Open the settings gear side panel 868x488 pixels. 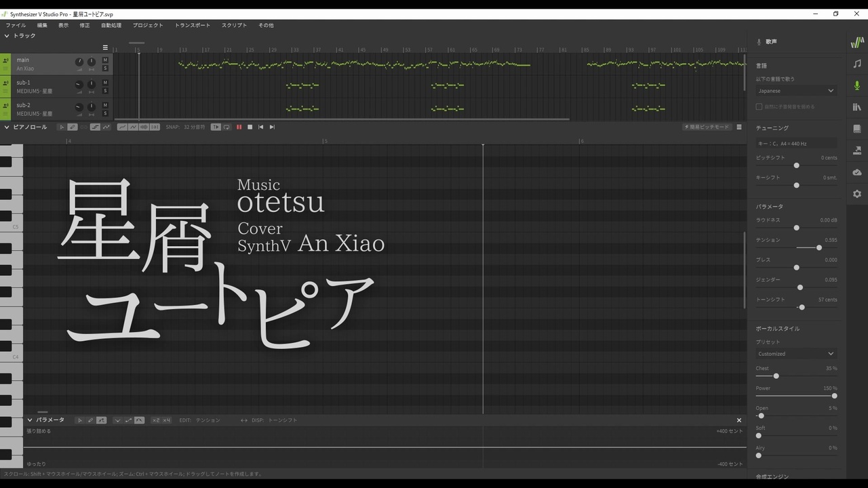point(857,194)
